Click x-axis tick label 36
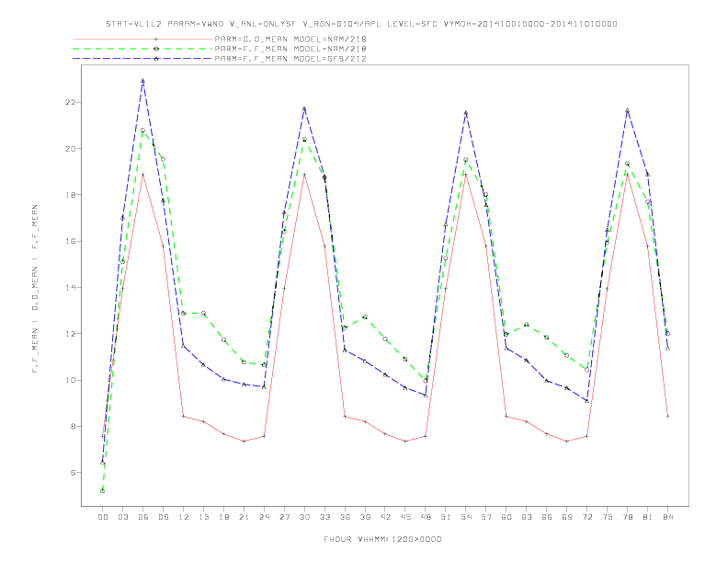This screenshot has height=563, width=728. click(345, 517)
